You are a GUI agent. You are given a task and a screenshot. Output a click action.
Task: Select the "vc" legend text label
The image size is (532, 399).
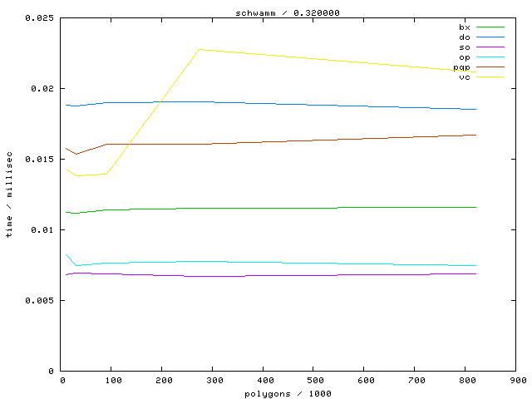point(464,77)
